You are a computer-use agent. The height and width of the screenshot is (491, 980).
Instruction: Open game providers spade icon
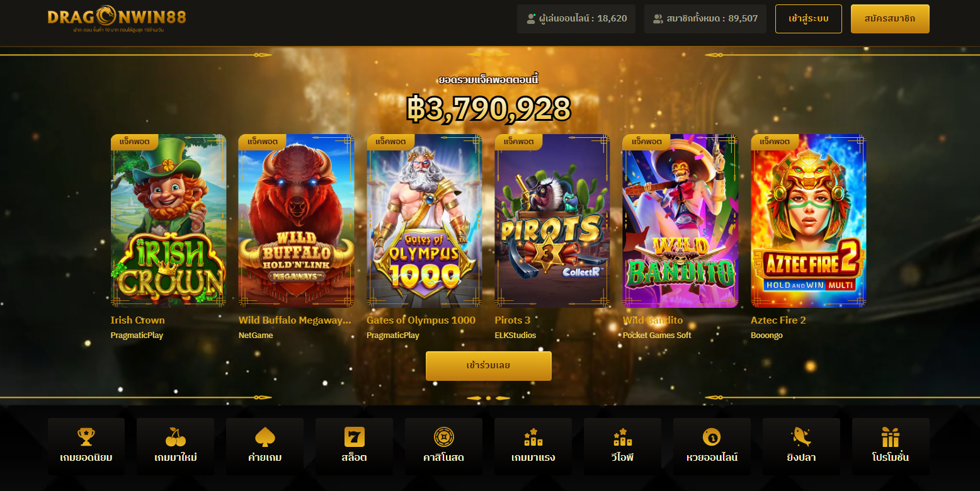(x=265, y=437)
